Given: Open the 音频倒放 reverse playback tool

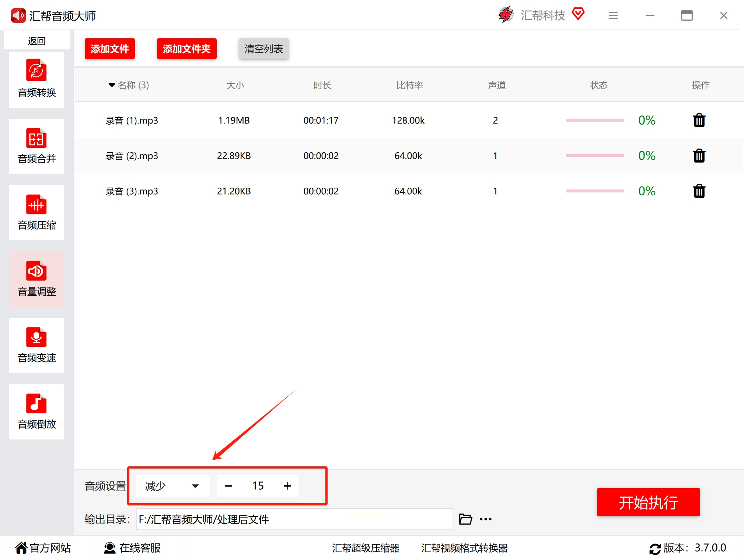Looking at the screenshot, I should pyautogui.click(x=36, y=411).
